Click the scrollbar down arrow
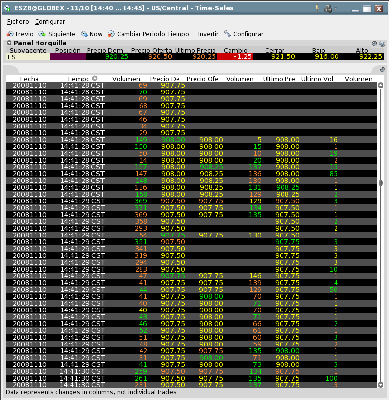This screenshot has width=389, height=400. [380, 385]
